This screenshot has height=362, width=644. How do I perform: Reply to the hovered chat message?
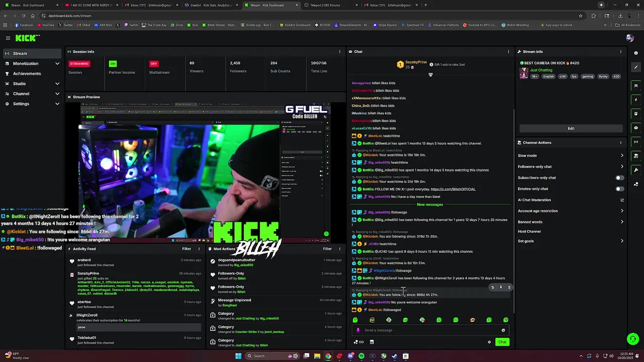[x=493, y=288]
